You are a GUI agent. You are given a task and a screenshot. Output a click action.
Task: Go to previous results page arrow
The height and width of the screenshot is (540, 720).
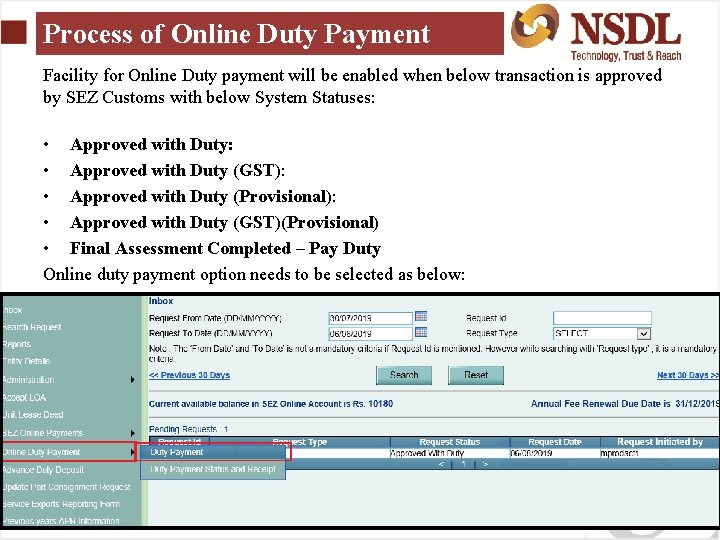(x=441, y=464)
